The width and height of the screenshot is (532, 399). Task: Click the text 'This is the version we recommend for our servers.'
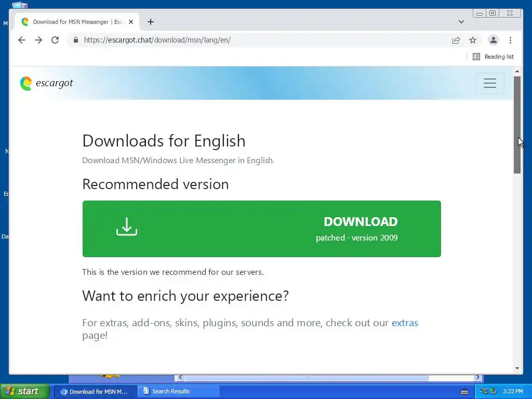tap(173, 272)
